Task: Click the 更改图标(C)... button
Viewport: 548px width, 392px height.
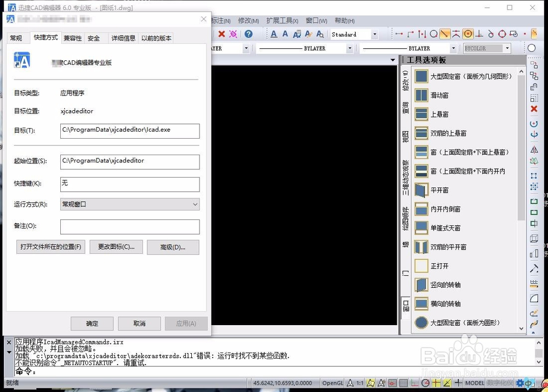Action: [x=116, y=247]
